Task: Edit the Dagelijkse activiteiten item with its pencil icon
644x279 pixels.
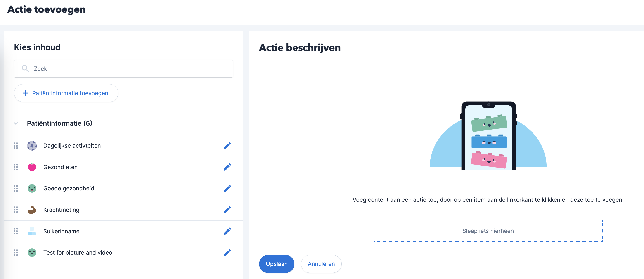Action: (227, 146)
